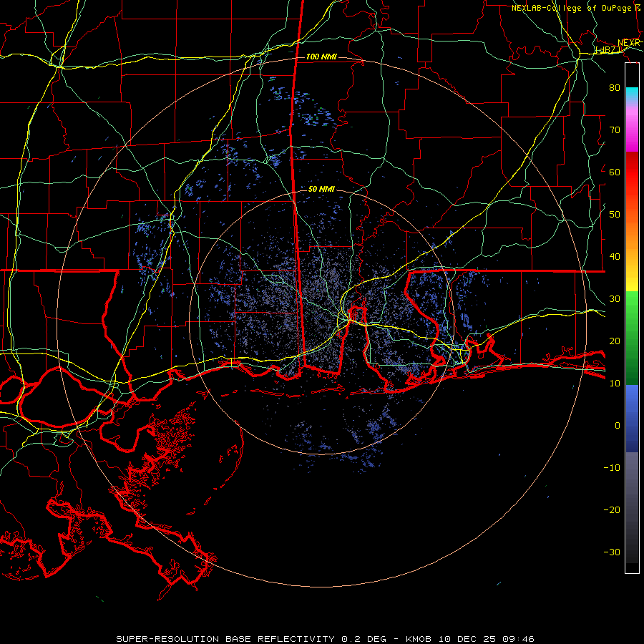Select the 30 value on reflectivity scale
This screenshot has width=644, height=644.
click(615, 299)
